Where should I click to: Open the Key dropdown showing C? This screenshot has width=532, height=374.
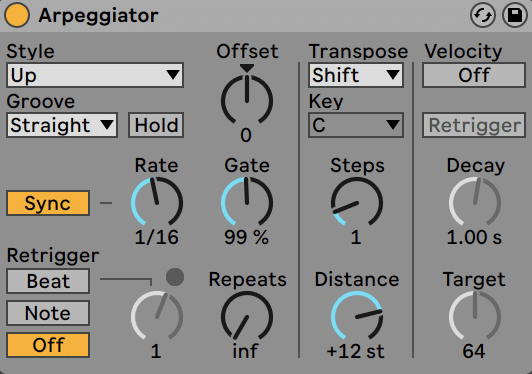(356, 125)
